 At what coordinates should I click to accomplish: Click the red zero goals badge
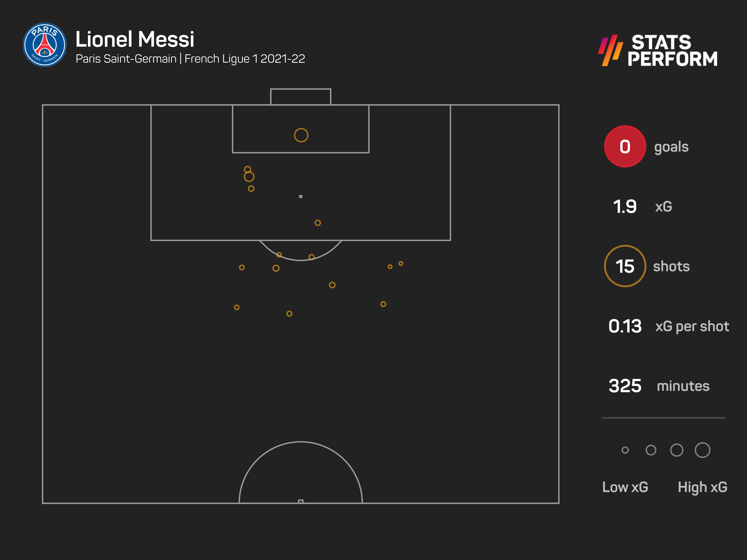pos(625,147)
